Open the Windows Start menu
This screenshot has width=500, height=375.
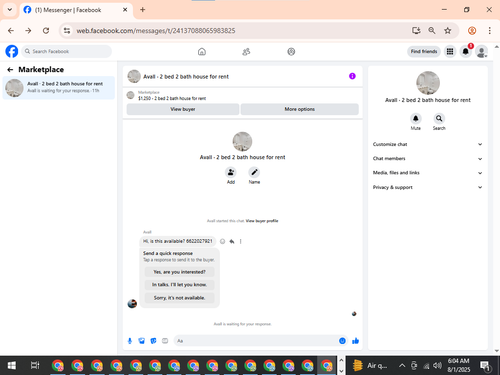12,366
